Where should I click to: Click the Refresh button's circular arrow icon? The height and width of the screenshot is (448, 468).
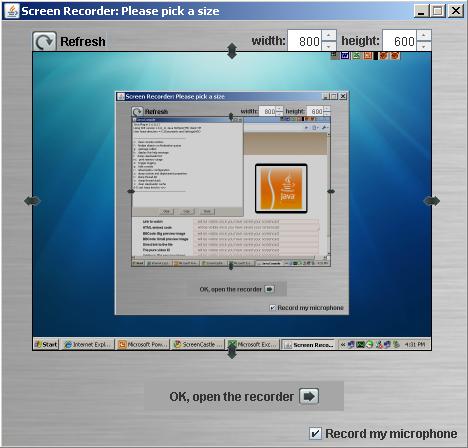pyautogui.click(x=44, y=41)
